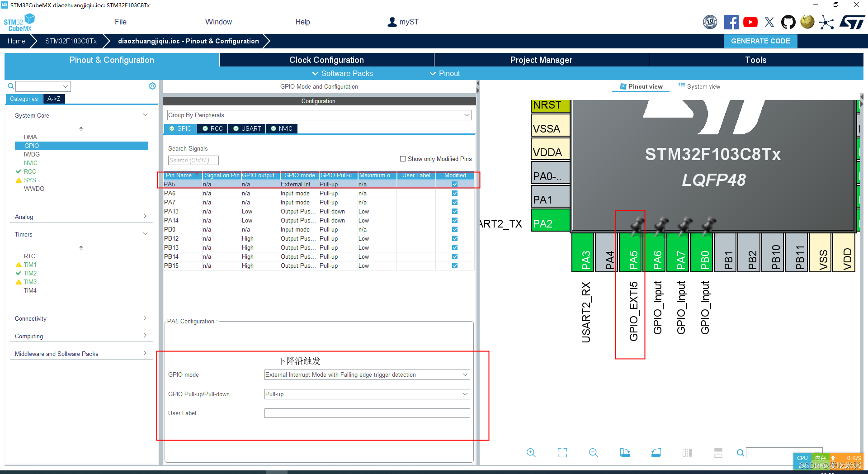This screenshot has width=868, height=474.
Task: Click the User Label input field
Action: pos(367,413)
